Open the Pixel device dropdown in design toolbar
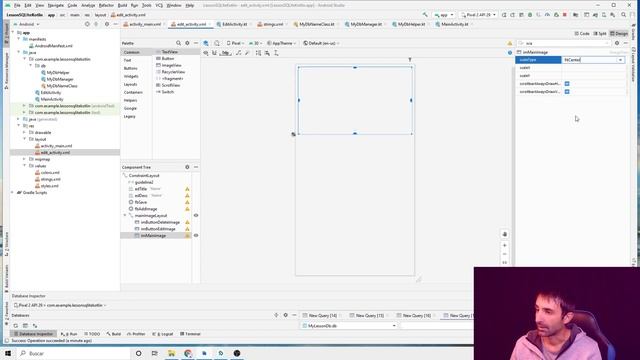The image size is (640, 360). pyautogui.click(x=236, y=43)
